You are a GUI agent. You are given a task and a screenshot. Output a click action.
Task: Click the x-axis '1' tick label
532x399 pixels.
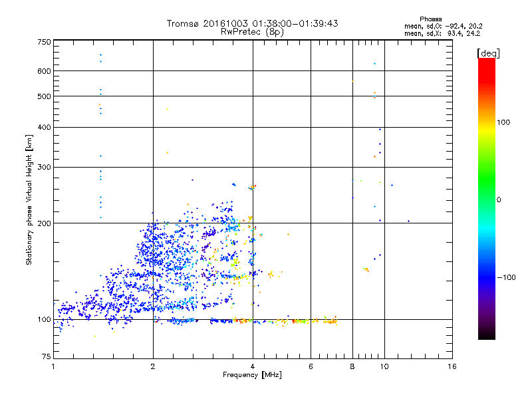click(x=53, y=366)
